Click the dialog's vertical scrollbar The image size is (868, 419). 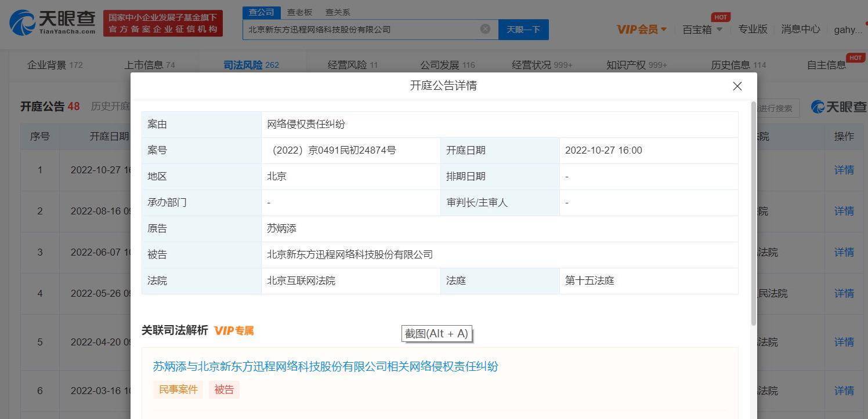754,213
